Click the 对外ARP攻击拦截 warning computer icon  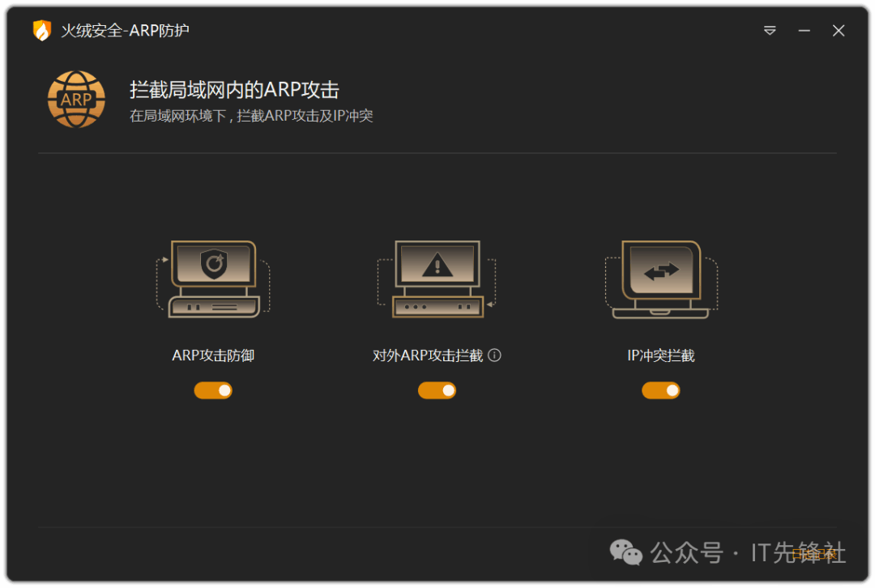437,279
